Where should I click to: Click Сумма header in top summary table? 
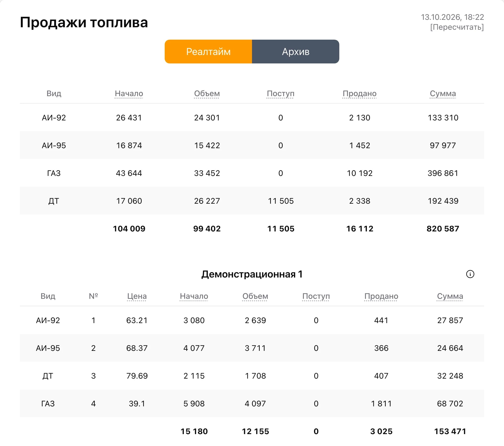tap(443, 93)
